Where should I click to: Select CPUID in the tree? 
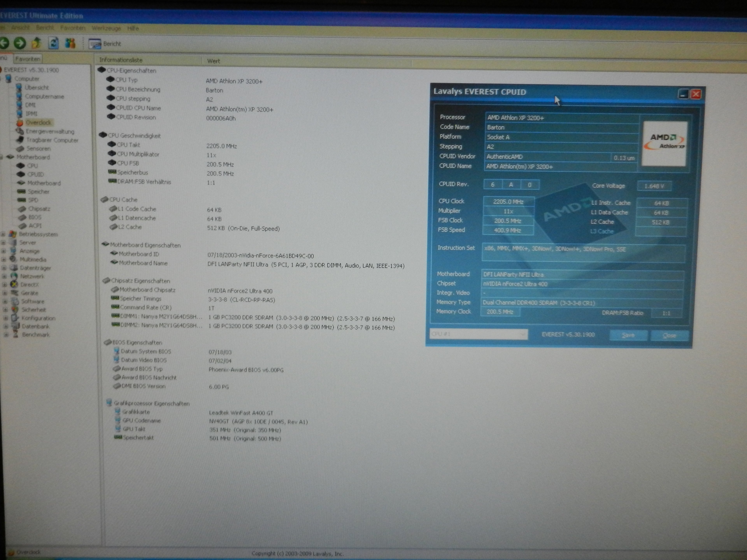(35, 174)
